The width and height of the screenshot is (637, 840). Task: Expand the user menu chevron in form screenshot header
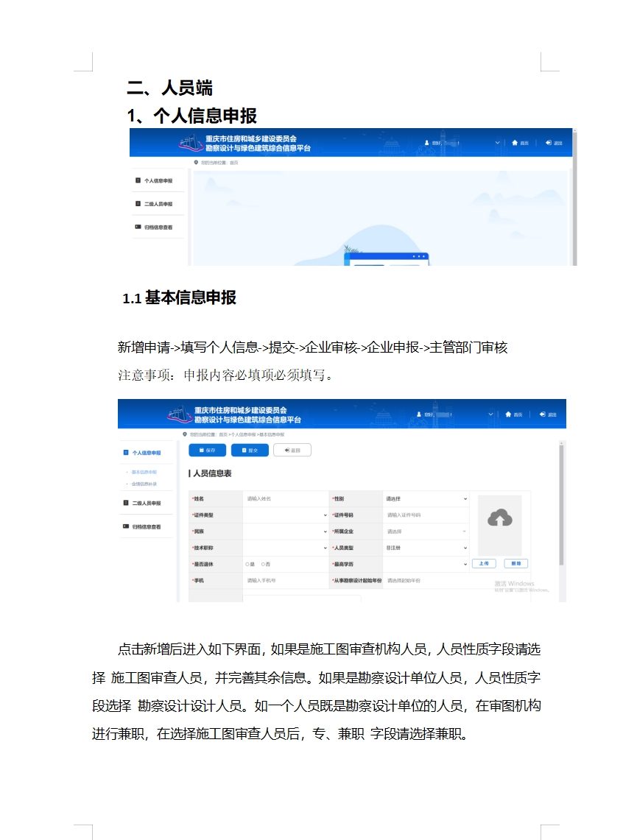[490, 414]
